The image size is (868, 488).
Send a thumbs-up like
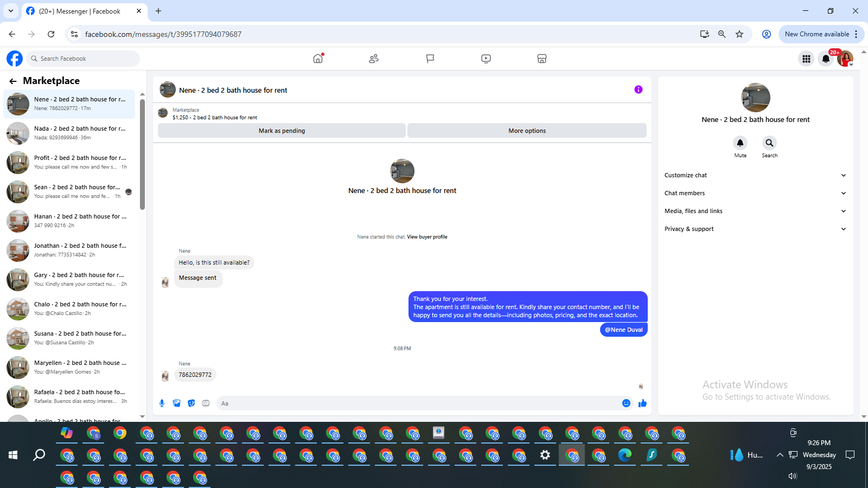point(642,403)
